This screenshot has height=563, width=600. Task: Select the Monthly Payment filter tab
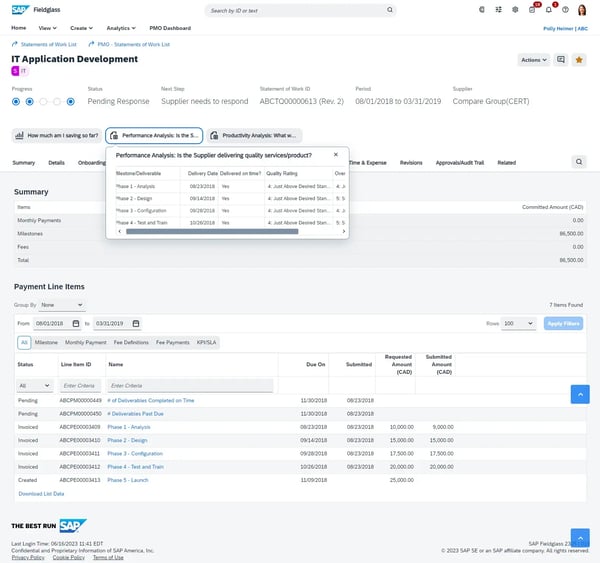[85, 342]
